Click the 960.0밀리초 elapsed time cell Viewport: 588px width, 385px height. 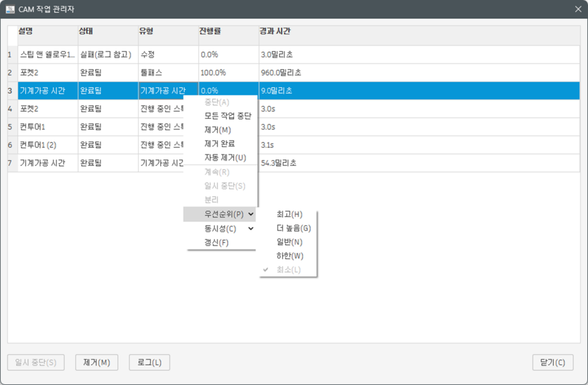coord(419,72)
